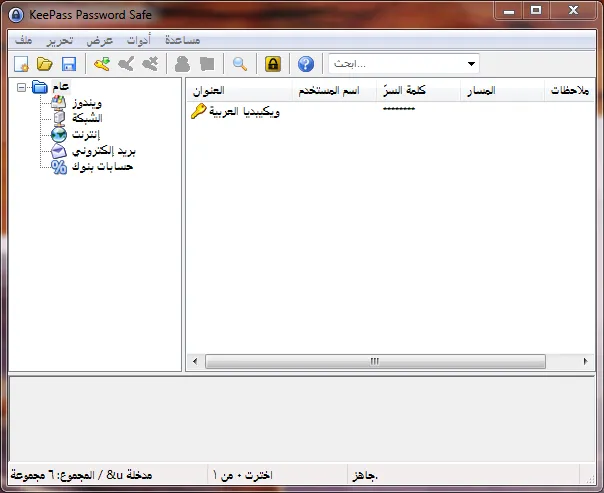Sort by the اسم المستخدم column header
This screenshot has width=604, height=493.
(x=334, y=91)
